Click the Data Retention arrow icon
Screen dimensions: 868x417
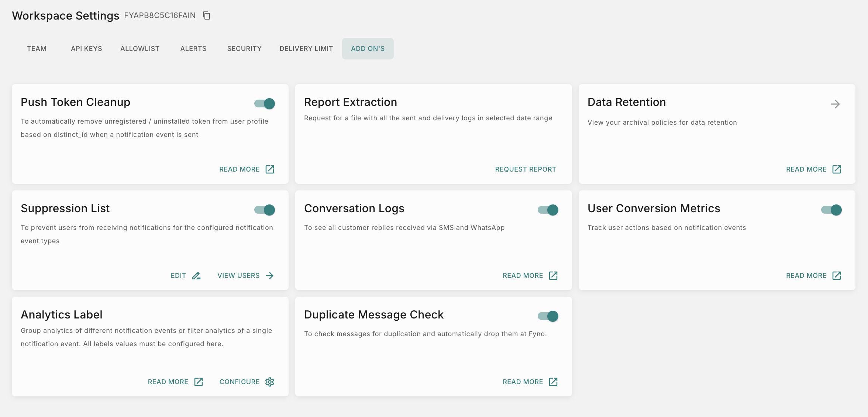click(x=835, y=104)
